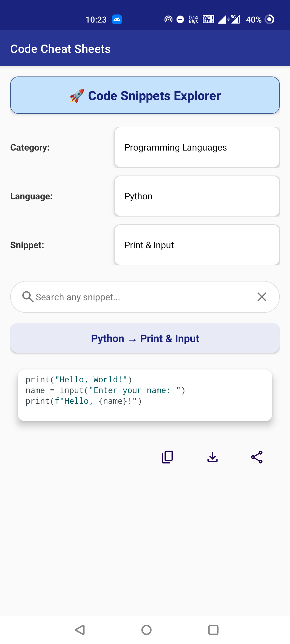Image resolution: width=290 pixels, height=644 pixels.
Task: Download the Python snippet
Action: click(212, 457)
